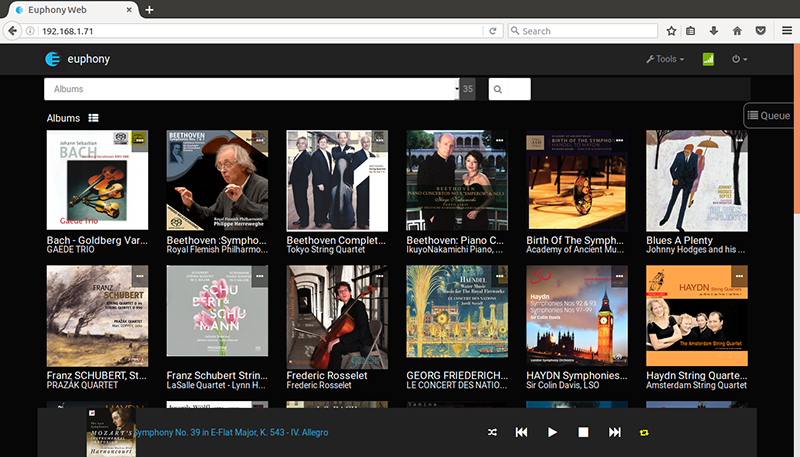
Task: Expand the Albums category selector
Action: pos(252,89)
